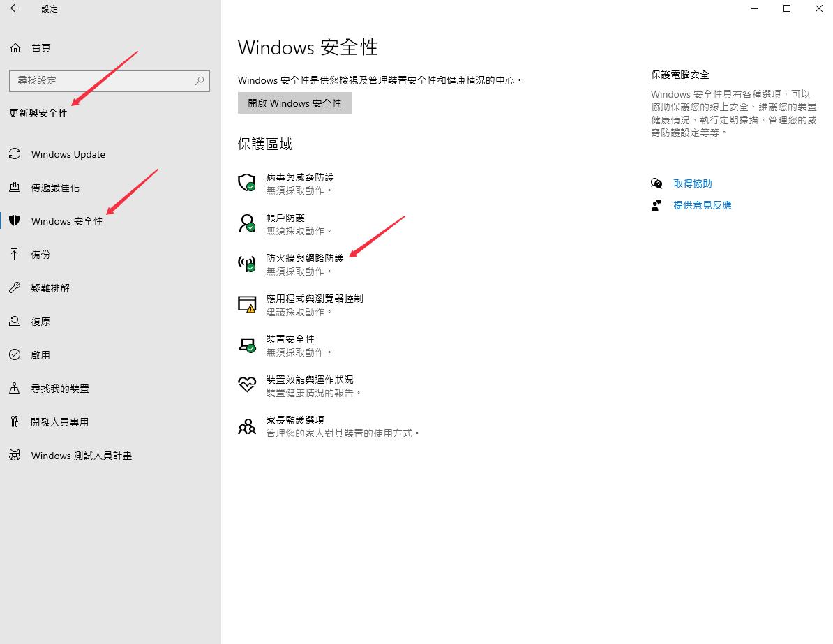
Task: Open 防火牆與網路防護 settings
Action: (x=305, y=258)
